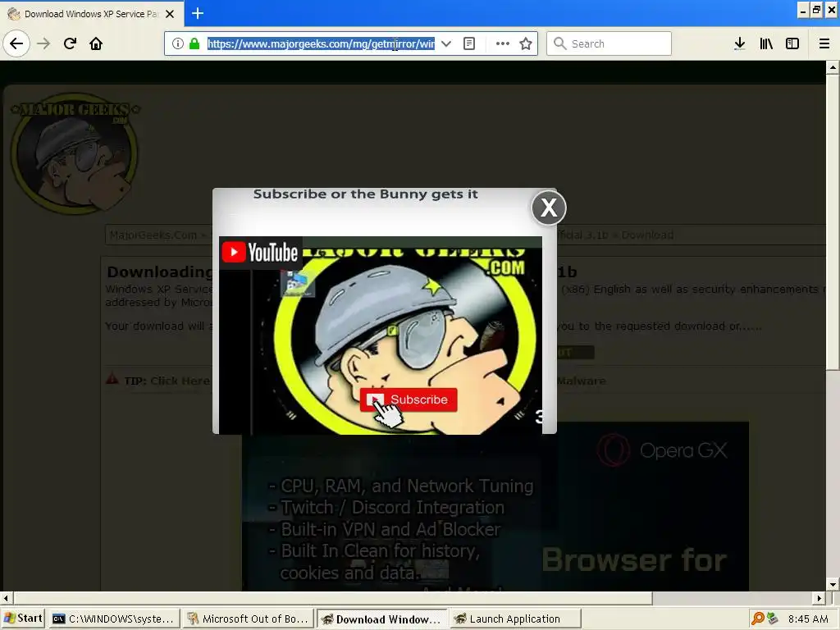
Task: Open a new browser tab
Action: click(x=198, y=13)
